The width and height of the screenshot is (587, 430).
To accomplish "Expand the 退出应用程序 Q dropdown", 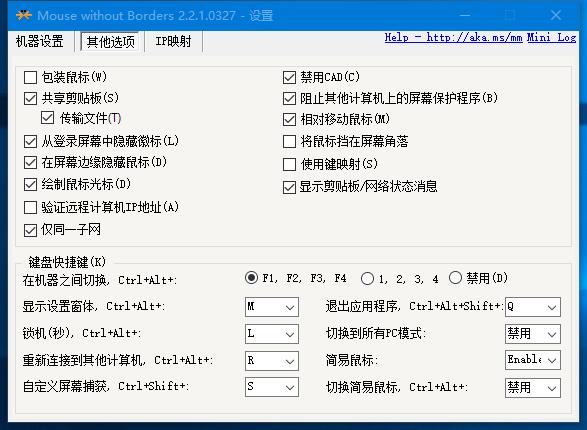I will [x=533, y=307].
